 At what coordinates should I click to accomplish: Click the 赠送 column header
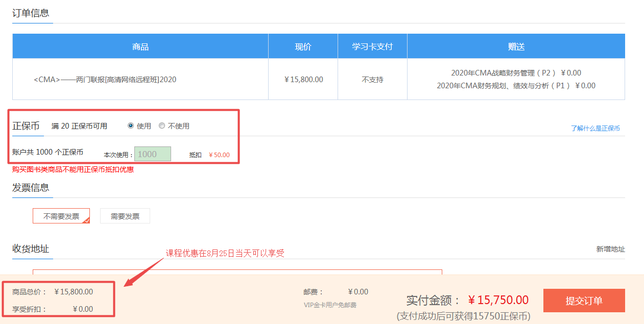tap(516, 47)
